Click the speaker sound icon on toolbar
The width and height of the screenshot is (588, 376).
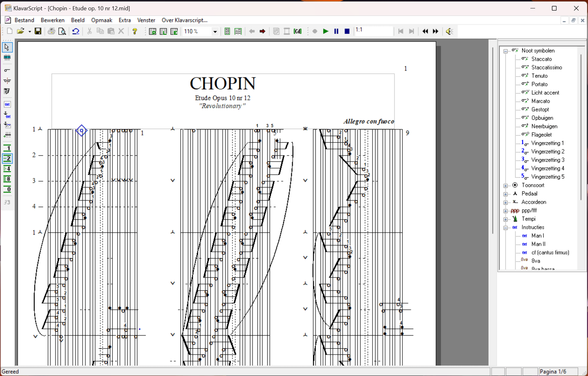click(x=449, y=31)
